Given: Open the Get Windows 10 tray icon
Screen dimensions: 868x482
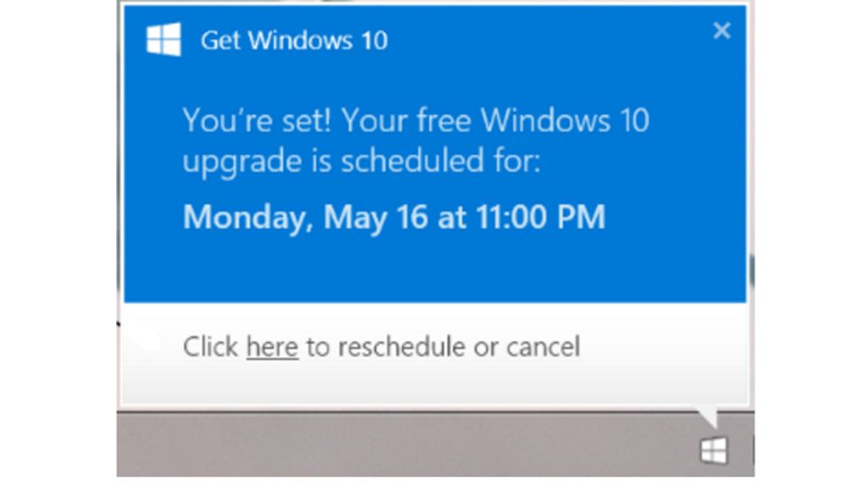Looking at the screenshot, I should [714, 450].
